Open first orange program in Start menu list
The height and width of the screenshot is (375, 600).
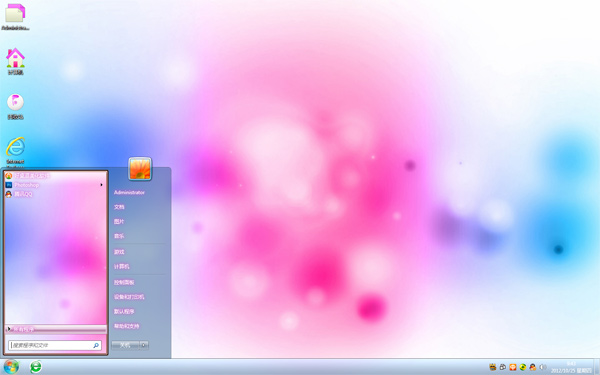(55, 176)
